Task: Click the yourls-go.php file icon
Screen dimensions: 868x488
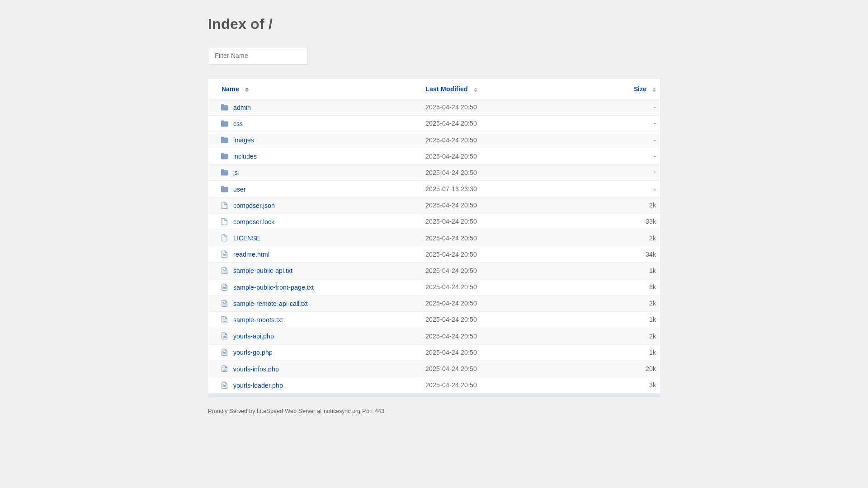Action: pyautogui.click(x=224, y=352)
